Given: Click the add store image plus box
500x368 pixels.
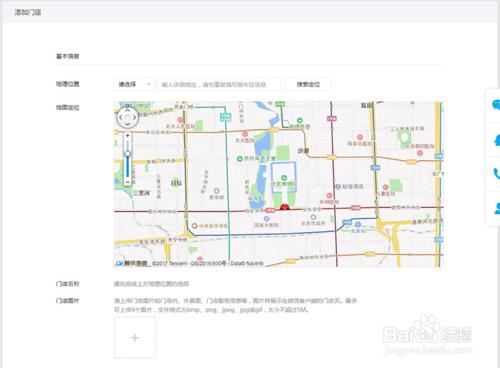Looking at the screenshot, I should click(x=135, y=338).
